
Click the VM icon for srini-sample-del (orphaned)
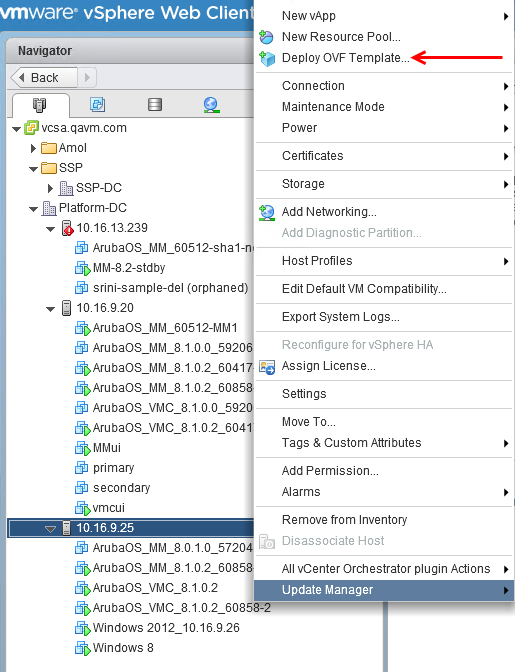81,288
